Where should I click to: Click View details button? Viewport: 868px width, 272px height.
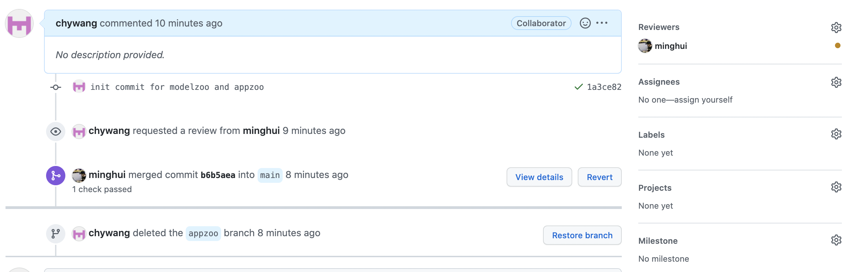pos(539,177)
